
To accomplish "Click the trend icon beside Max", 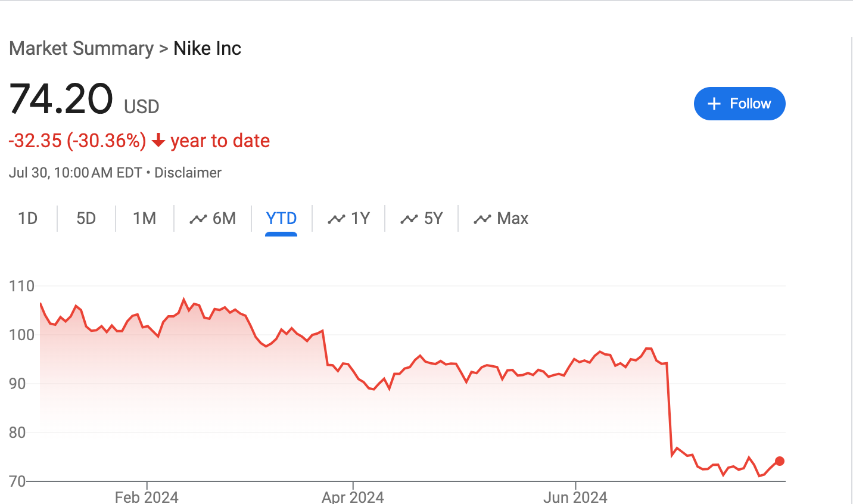I will 482,219.
